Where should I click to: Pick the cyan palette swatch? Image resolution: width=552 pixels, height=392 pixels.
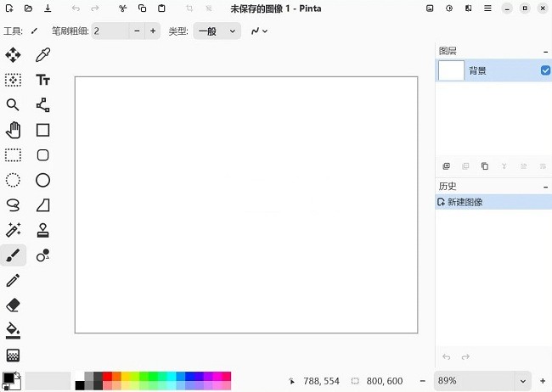pos(172,376)
